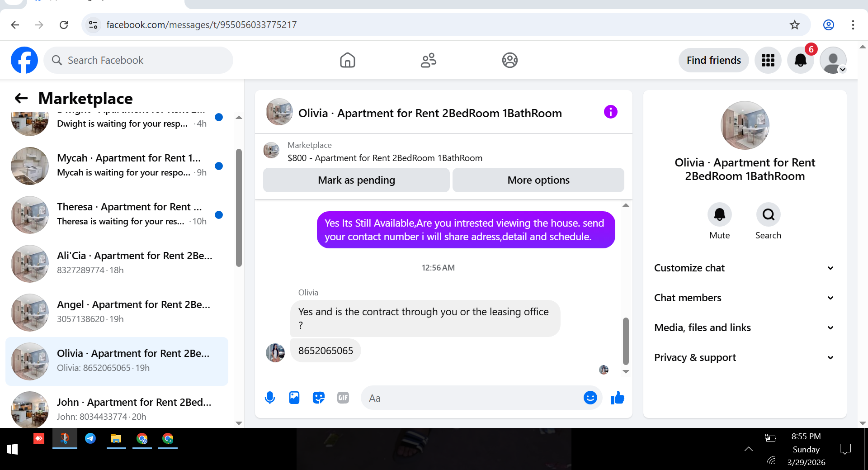Open the GIF picker

pyautogui.click(x=343, y=398)
